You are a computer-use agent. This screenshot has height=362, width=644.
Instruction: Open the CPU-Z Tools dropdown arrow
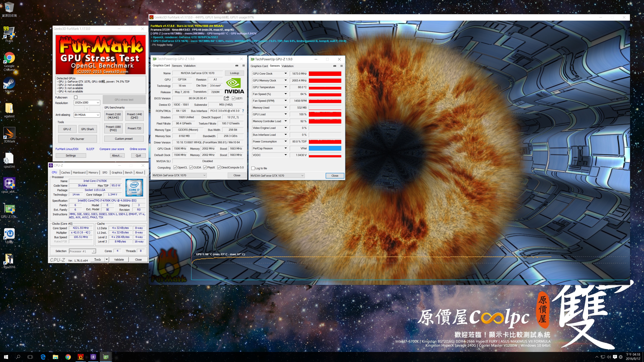[107, 259]
